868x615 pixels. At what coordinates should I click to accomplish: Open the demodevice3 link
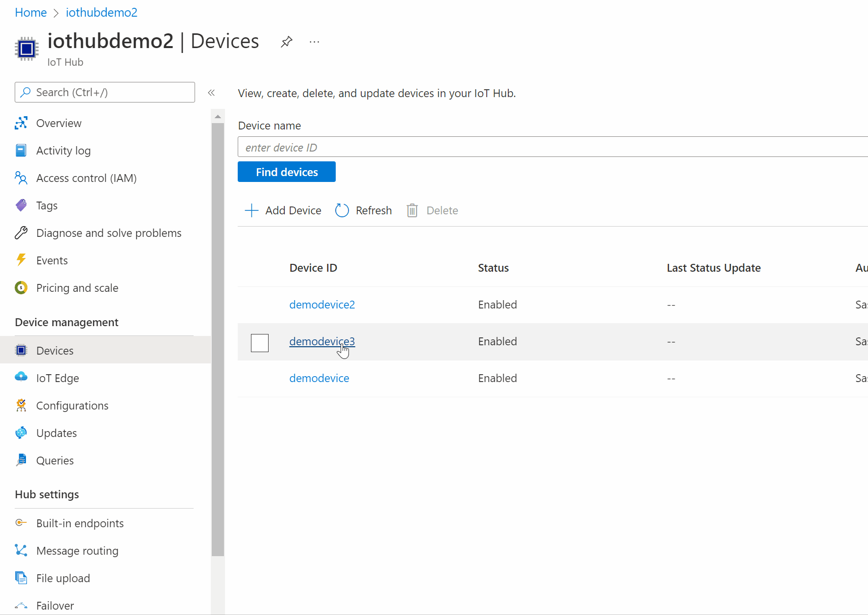[x=322, y=341]
